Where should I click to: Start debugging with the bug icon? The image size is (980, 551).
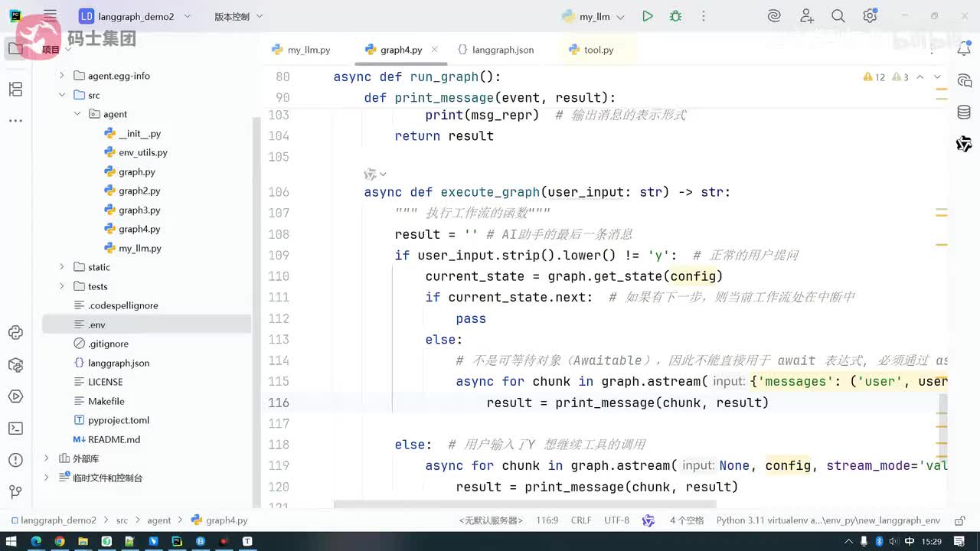[x=675, y=16]
